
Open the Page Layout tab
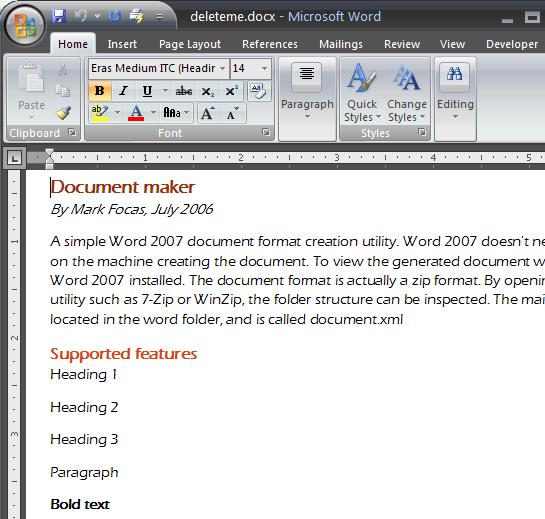pyautogui.click(x=190, y=44)
